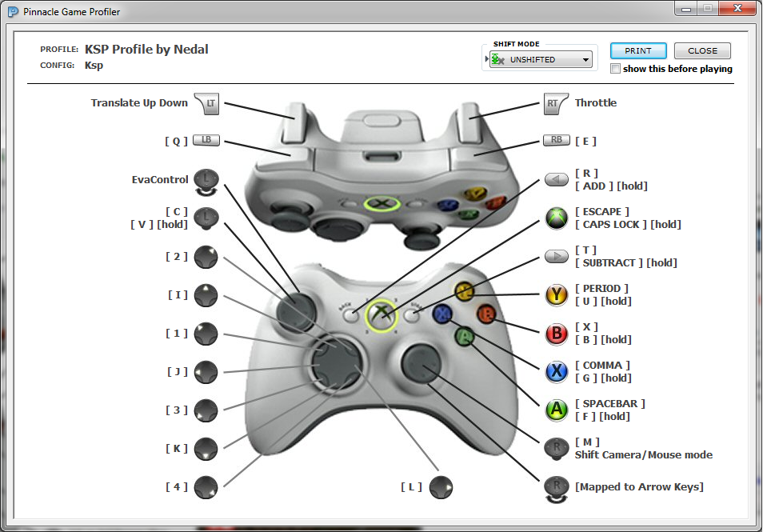Click the LT trigger icon
Image resolution: width=763 pixels, height=532 pixels.
tap(207, 103)
